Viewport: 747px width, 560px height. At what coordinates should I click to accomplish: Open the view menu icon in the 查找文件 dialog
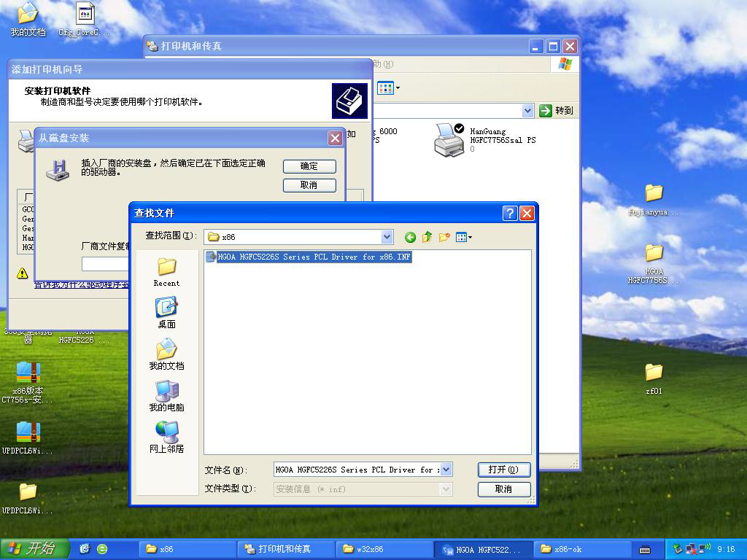click(463, 237)
